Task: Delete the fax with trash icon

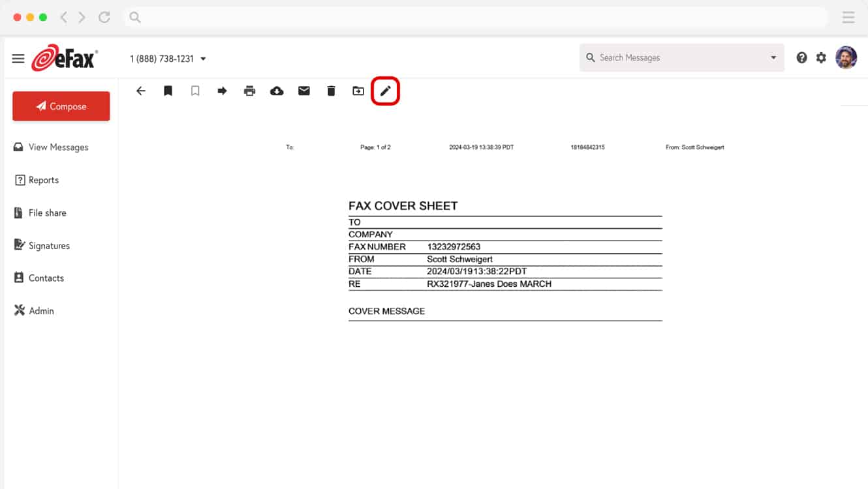Action: 331,91
